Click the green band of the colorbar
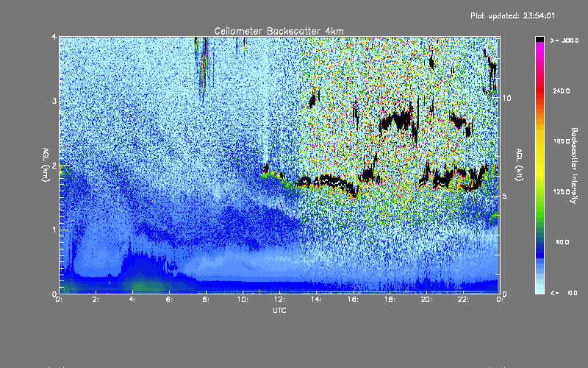The width and height of the screenshot is (588, 368). 539,210
